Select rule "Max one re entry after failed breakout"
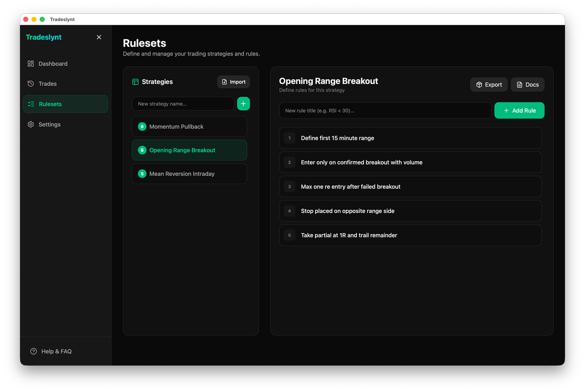The image size is (585, 392). tap(410, 187)
